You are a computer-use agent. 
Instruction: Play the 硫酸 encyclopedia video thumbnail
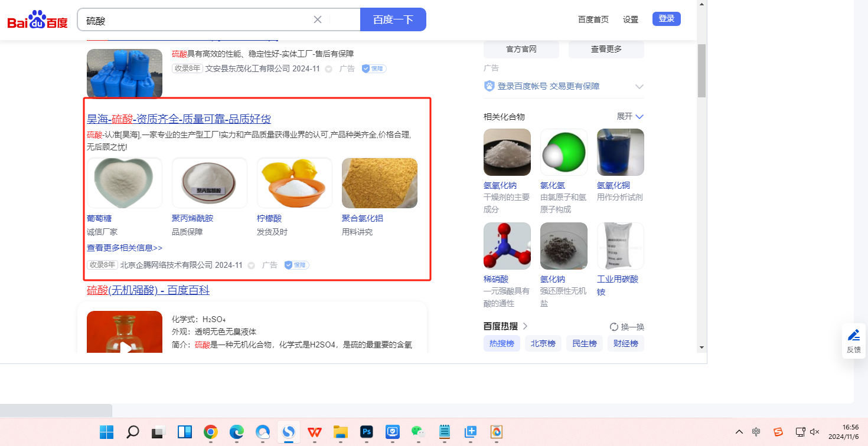[125, 332]
